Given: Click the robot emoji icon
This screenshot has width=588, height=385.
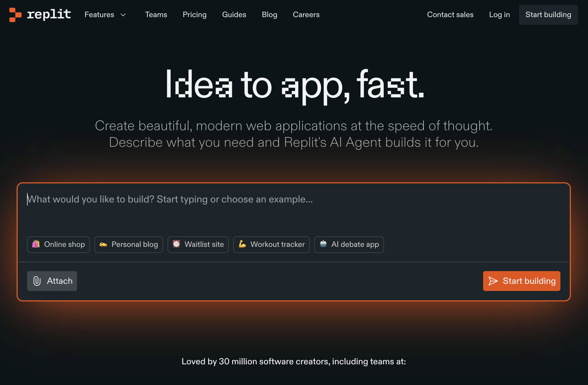Looking at the screenshot, I should 323,244.
